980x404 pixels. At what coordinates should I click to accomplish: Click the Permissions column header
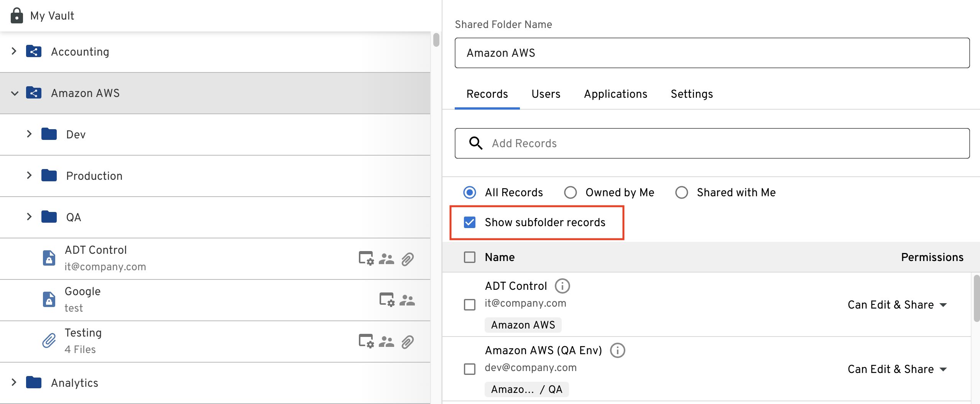click(x=932, y=257)
